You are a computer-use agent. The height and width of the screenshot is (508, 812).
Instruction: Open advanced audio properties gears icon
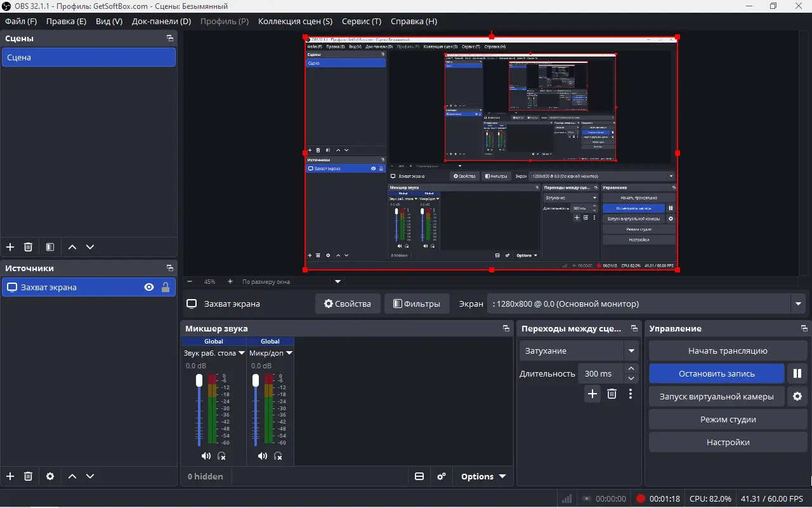point(442,476)
